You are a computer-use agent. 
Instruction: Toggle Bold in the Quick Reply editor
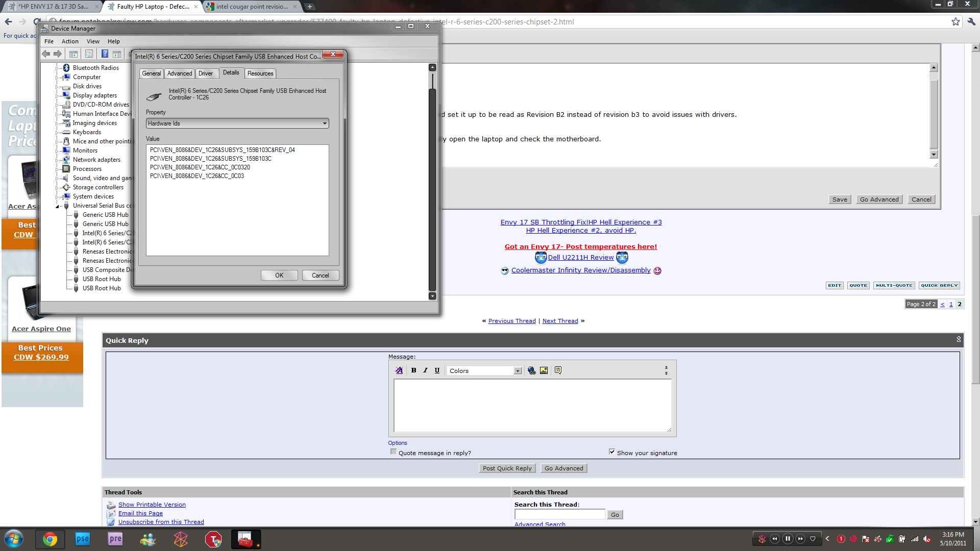click(413, 370)
